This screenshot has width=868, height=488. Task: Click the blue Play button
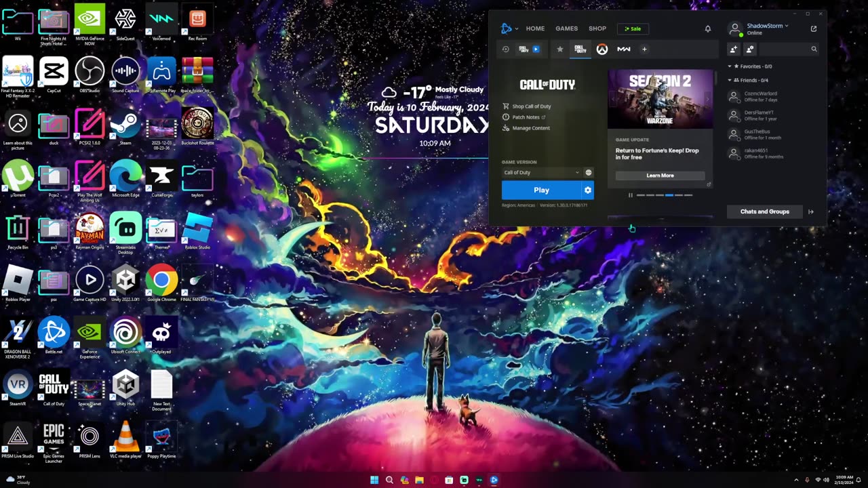point(541,190)
